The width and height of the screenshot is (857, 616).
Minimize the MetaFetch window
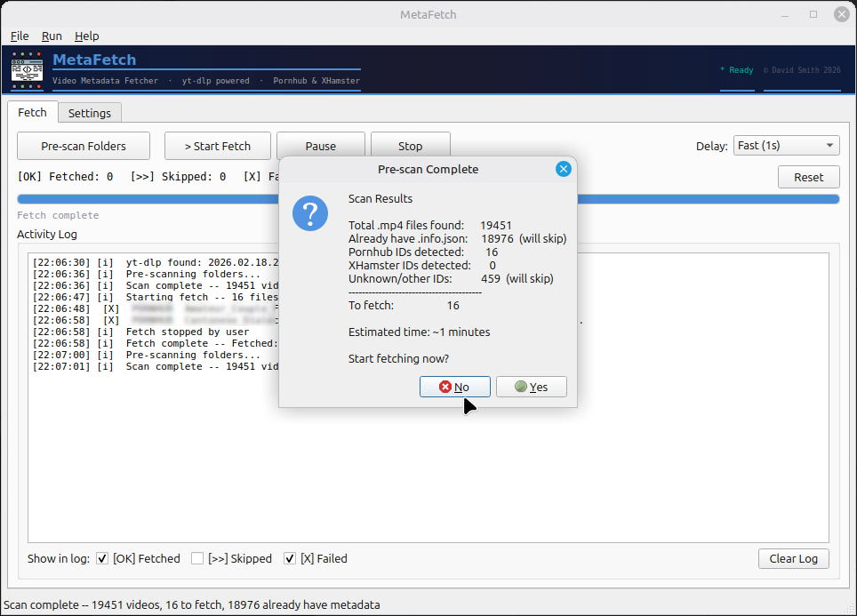click(786, 14)
